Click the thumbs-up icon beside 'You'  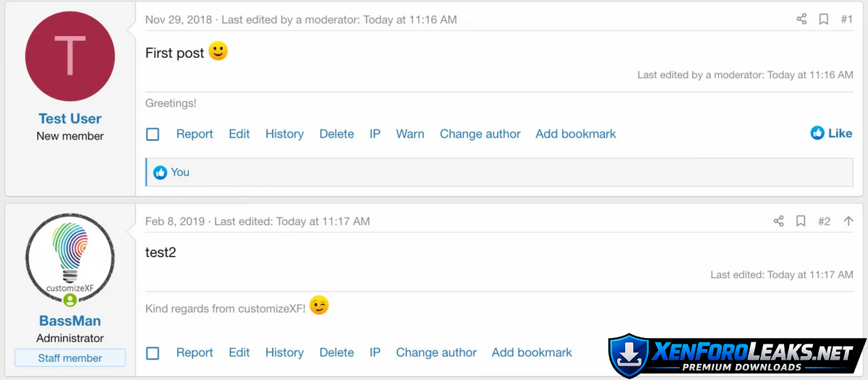tap(160, 172)
